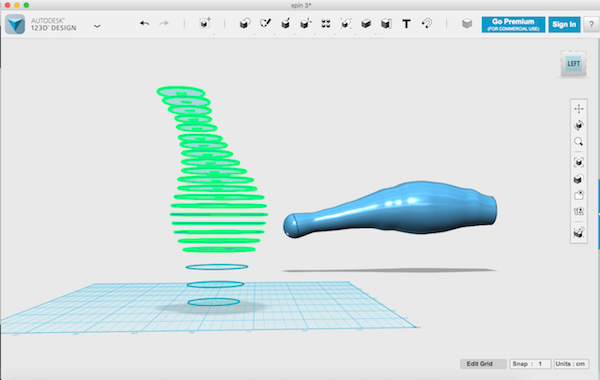Open the Grouping tools icon

pos(346,24)
